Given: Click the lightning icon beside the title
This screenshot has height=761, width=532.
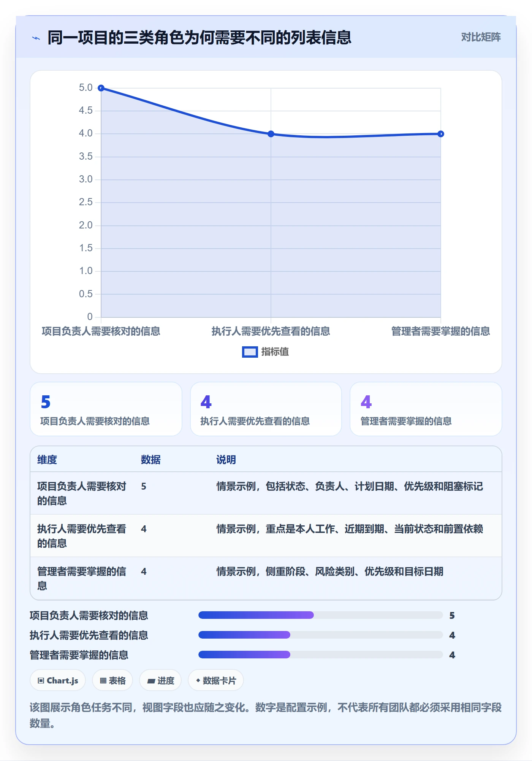Looking at the screenshot, I should 36,38.
